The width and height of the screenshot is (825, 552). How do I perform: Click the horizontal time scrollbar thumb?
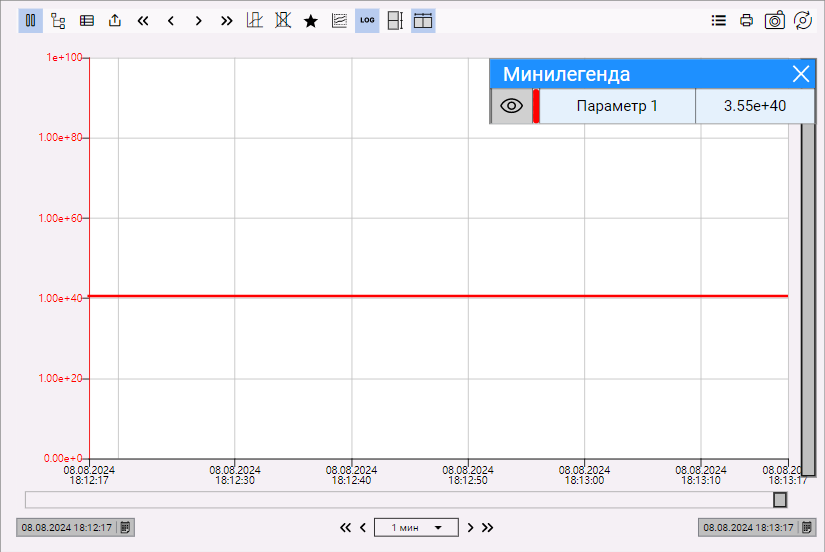click(x=780, y=499)
